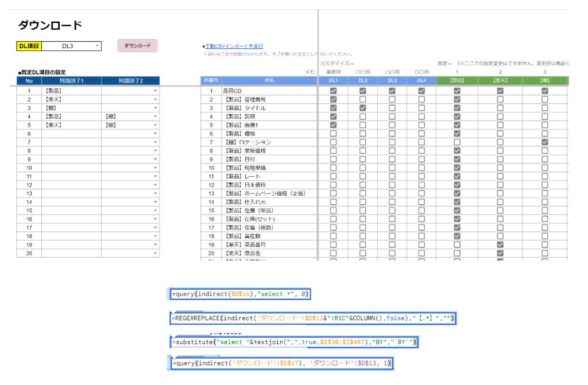Tick DL1 checkbox for 【棚】ロケーション
588x385 pixels.
(x=333, y=142)
